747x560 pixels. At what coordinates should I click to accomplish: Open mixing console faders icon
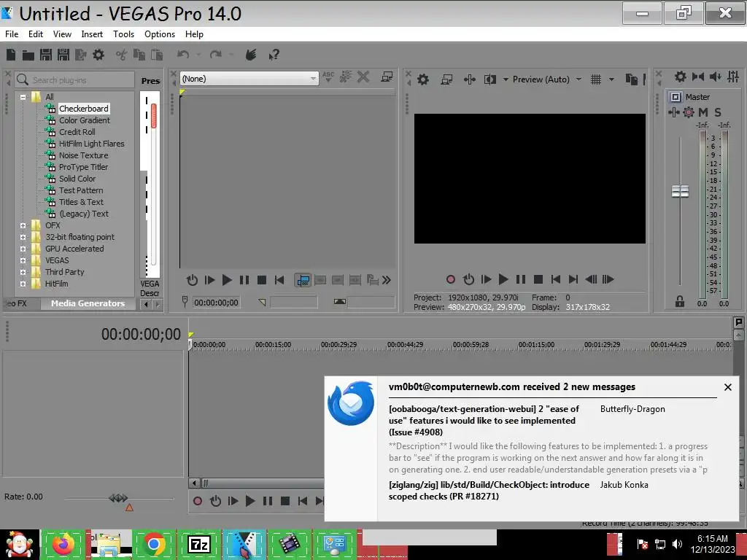pyautogui.click(x=733, y=77)
